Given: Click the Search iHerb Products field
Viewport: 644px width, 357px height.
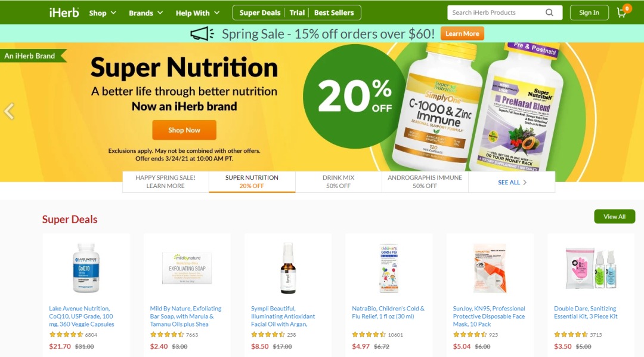Looking at the screenshot, I should pos(497,13).
